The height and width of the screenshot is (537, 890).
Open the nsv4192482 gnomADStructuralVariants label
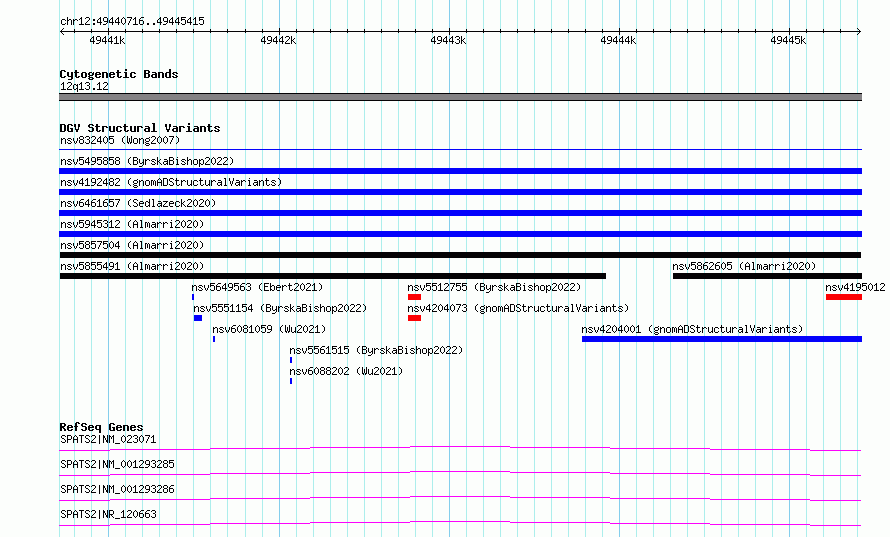pos(171,182)
